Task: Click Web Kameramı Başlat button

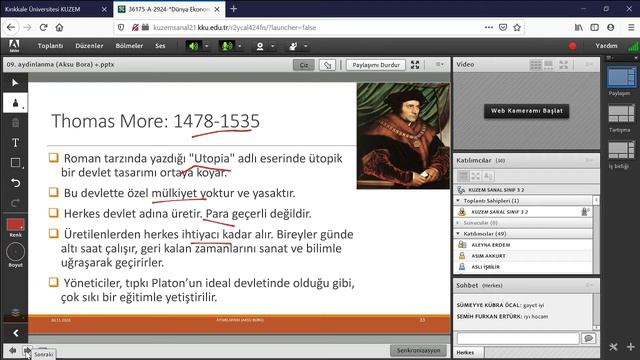Action: tap(527, 111)
